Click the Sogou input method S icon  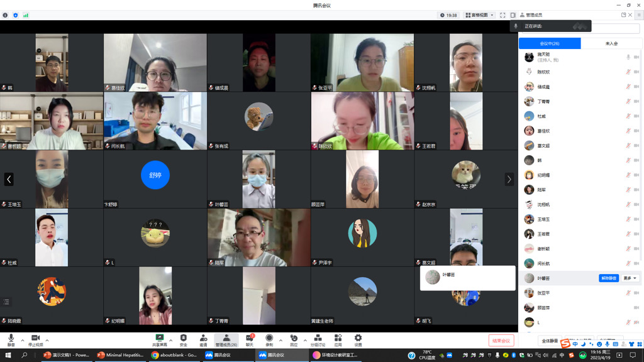(565, 344)
